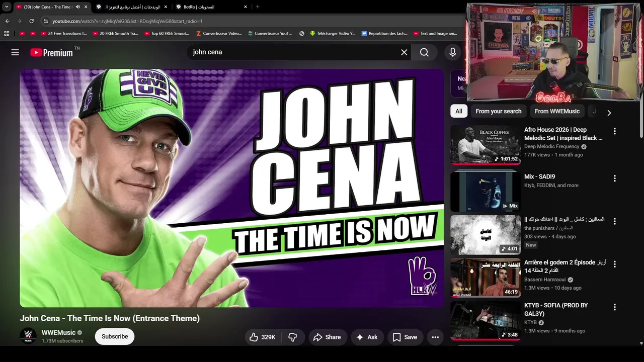Run search with the magnifier button

click(x=424, y=52)
